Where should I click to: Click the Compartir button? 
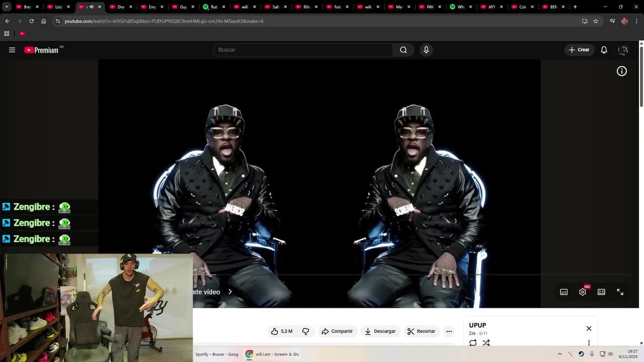pos(337,331)
